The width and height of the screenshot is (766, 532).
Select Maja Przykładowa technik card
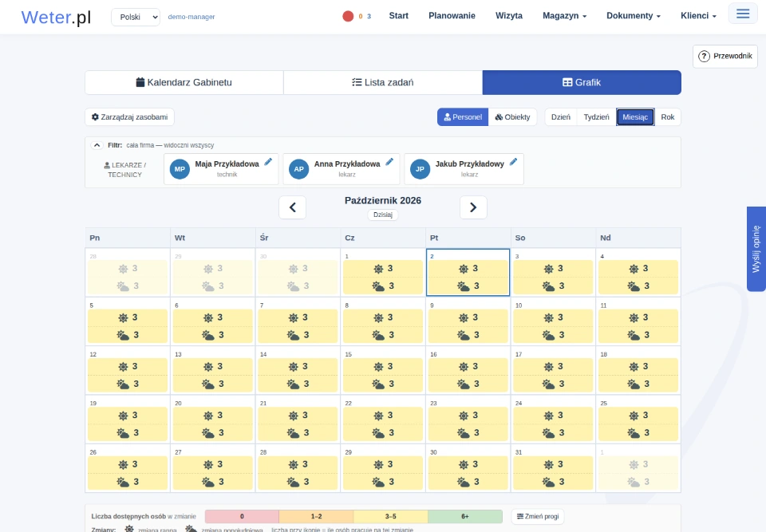pos(221,169)
